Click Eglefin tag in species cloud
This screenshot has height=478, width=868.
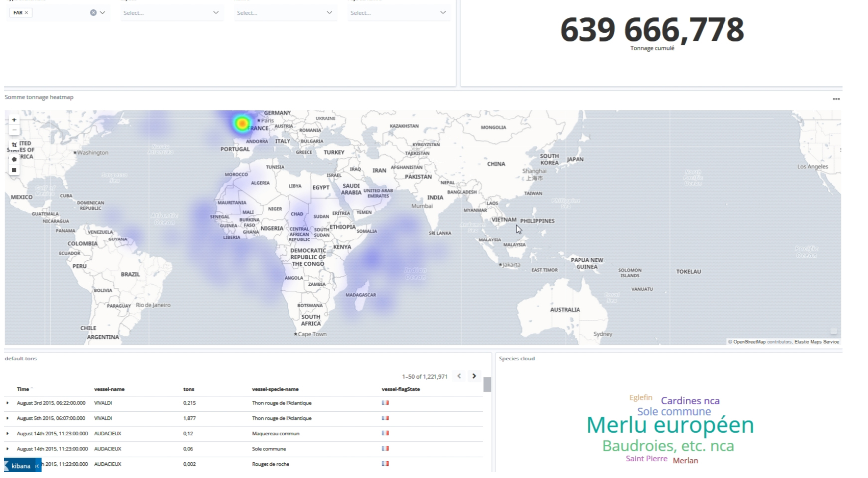[641, 397]
